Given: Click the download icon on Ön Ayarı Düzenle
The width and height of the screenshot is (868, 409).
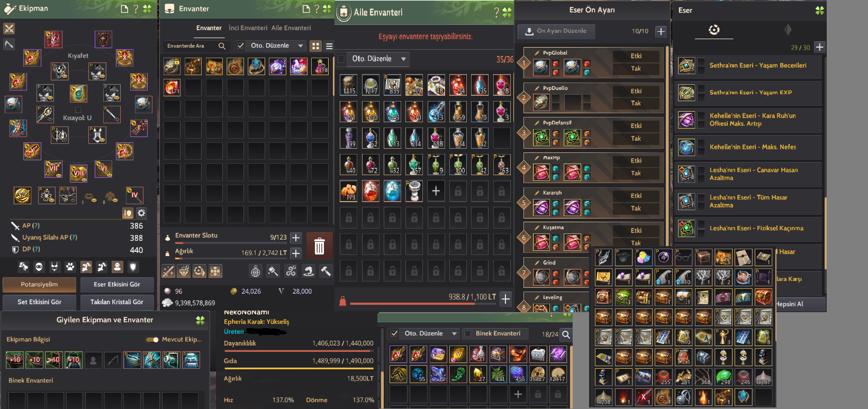Looking at the screenshot, I should 529,31.
